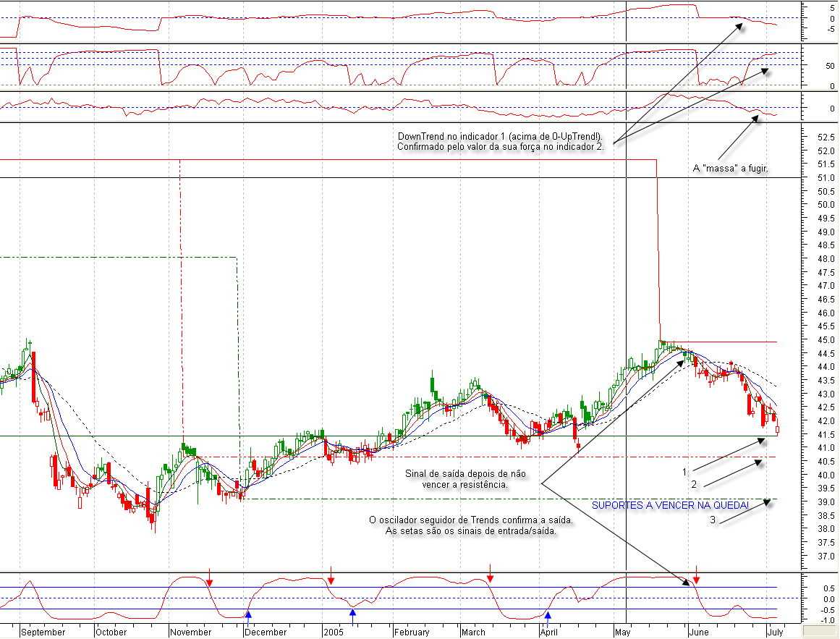Click the 'Sinal de saída depois de não' text

tap(465, 473)
